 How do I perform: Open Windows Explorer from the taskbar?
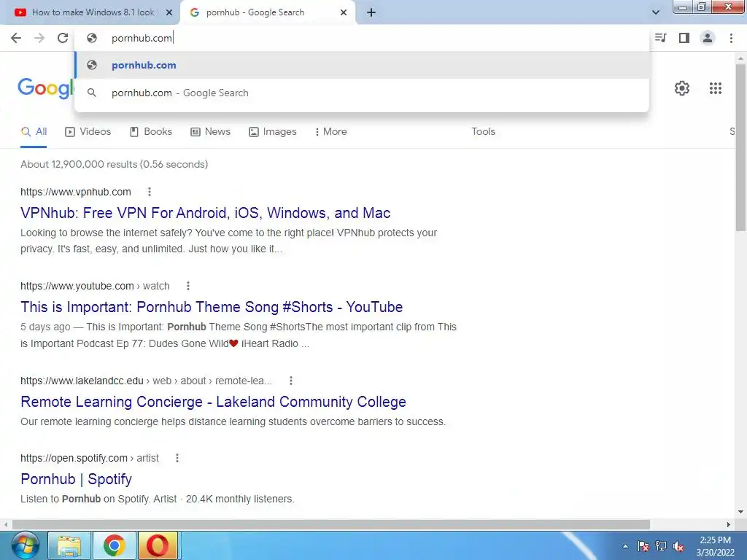coord(69,545)
